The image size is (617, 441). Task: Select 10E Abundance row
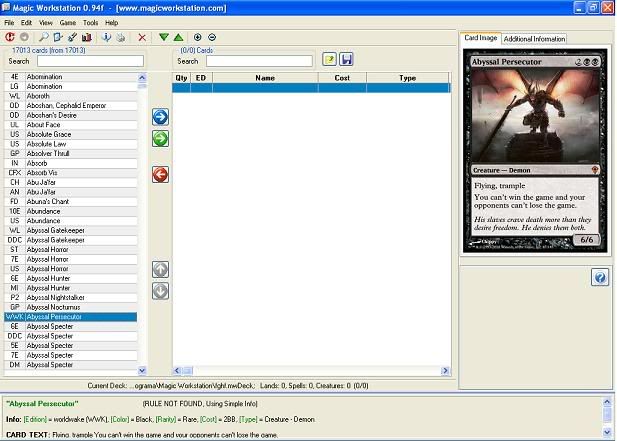tap(71, 211)
